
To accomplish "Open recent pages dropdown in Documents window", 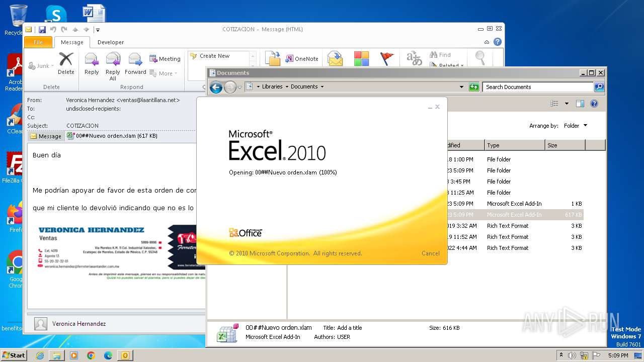I will click(240, 87).
